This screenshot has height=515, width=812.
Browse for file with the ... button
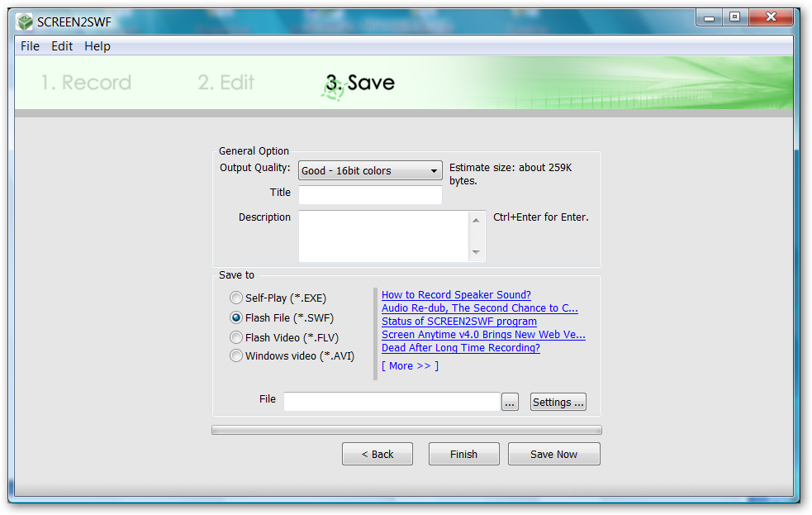pyautogui.click(x=510, y=402)
